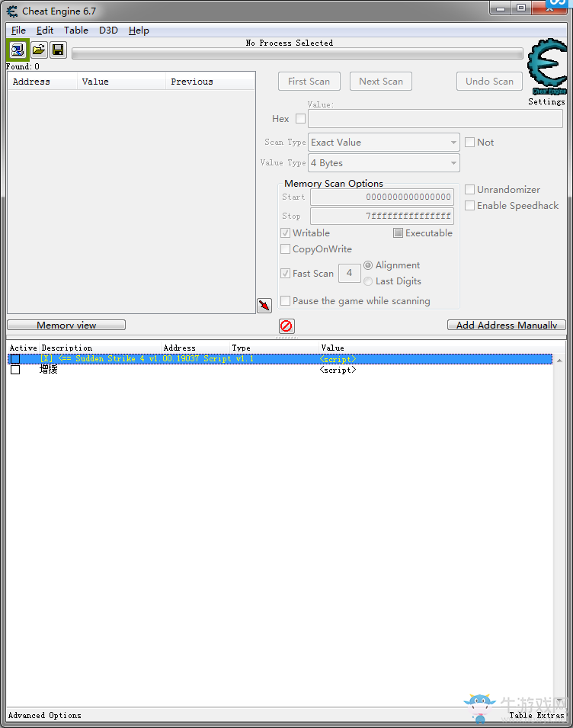This screenshot has width=573, height=728.
Task: Open Advanced Options
Action: [44, 715]
